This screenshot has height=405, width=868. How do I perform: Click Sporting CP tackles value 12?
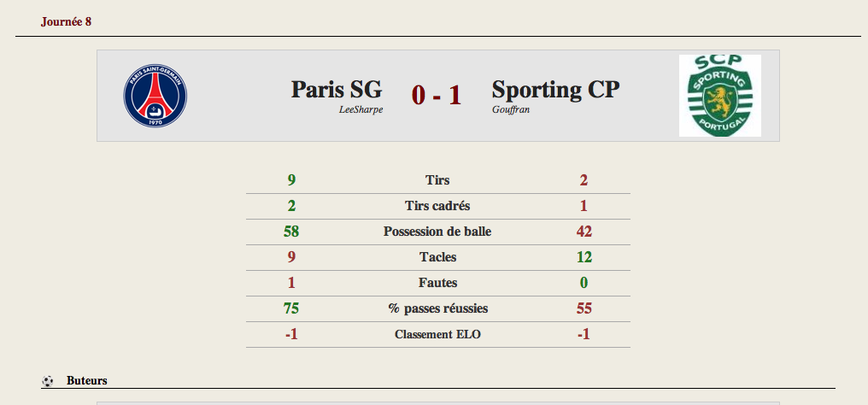point(584,256)
